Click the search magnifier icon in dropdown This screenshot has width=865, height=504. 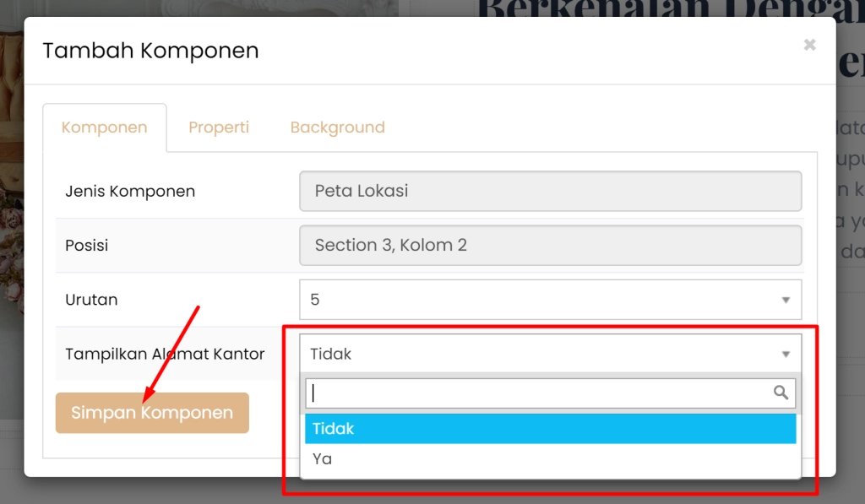[x=781, y=393]
